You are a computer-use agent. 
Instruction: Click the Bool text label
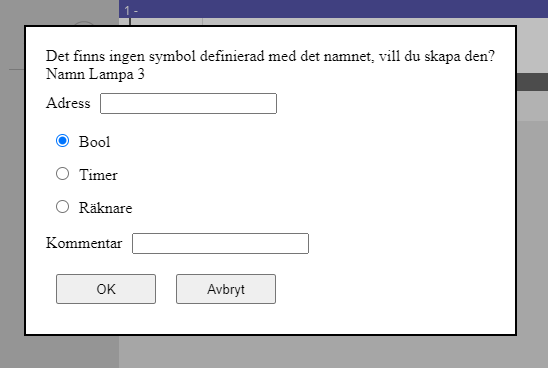click(x=94, y=142)
